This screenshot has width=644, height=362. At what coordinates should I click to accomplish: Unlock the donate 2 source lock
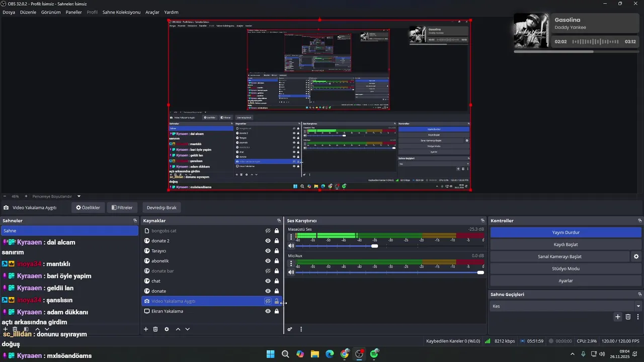coord(277,241)
